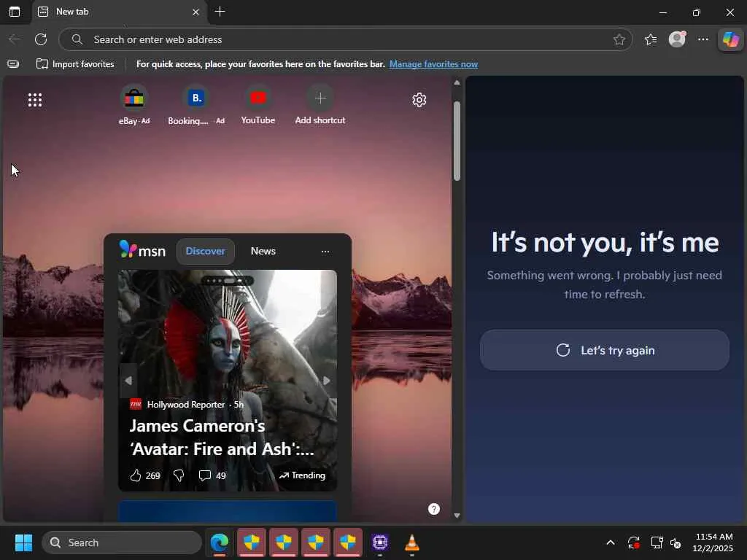Click the vertical scrollbar thumb
The width and height of the screenshot is (747, 560).
[457, 141]
